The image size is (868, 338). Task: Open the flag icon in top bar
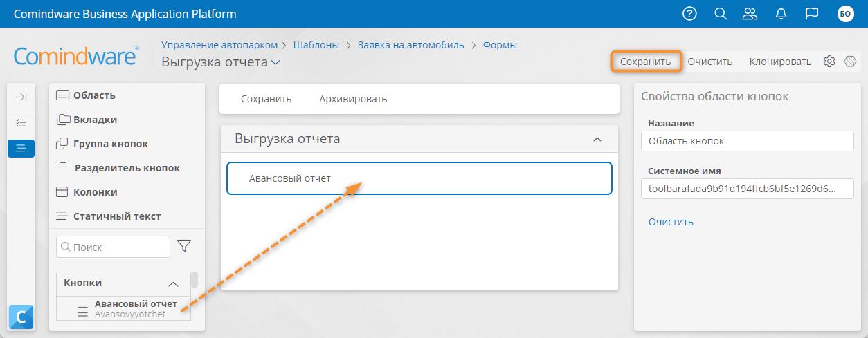812,14
